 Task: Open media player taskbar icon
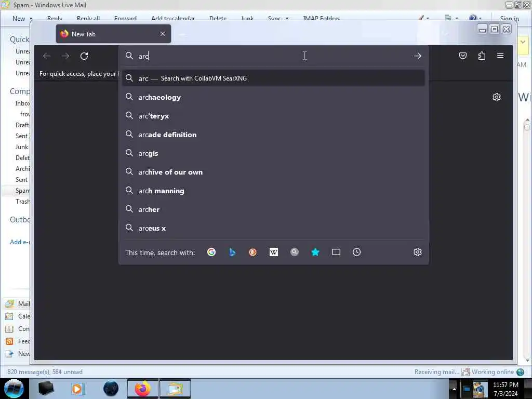[77, 389]
